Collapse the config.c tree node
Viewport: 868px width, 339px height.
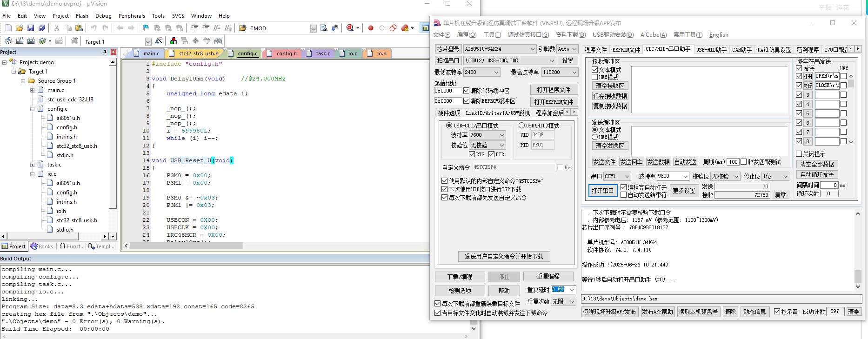coord(32,109)
